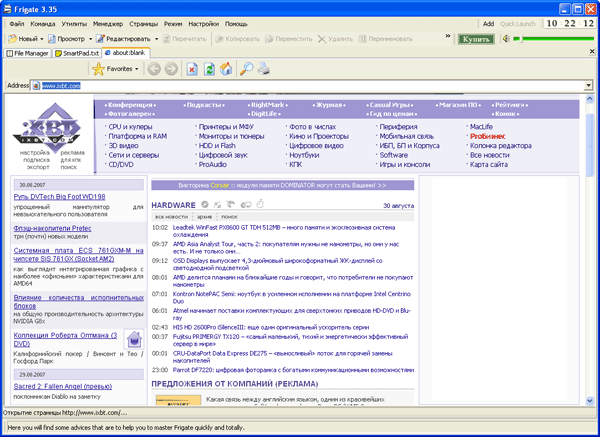Expand the Новый dropdown arrow
This screenshot has width=600, height=437.
tap(41, 39)
